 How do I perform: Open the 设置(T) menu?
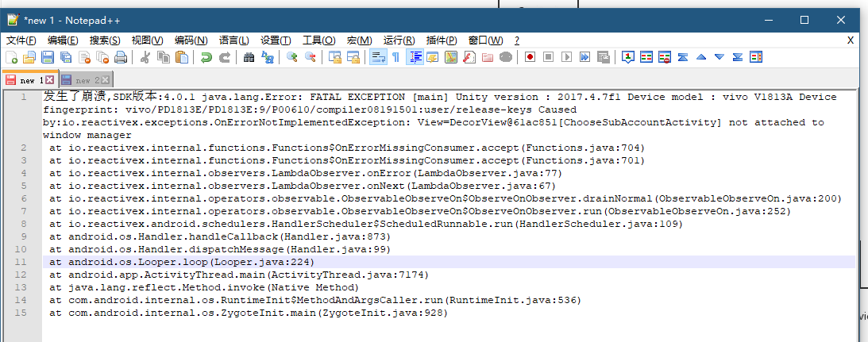[276, 40]
